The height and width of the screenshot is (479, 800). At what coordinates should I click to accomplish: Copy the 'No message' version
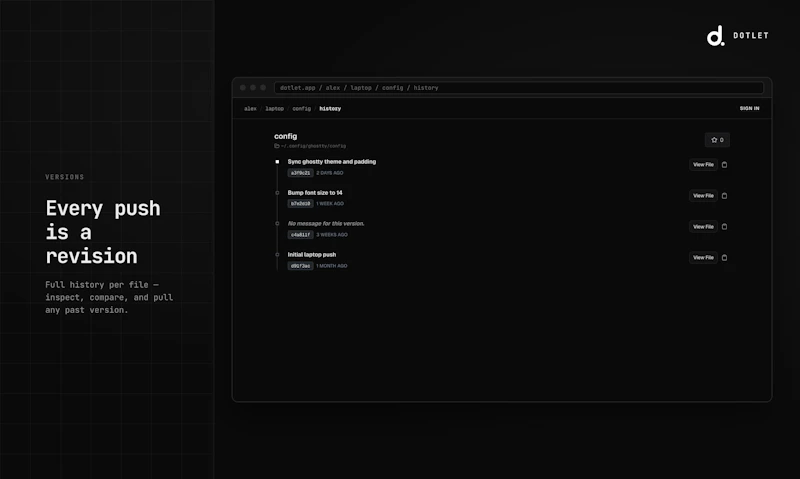(724, 226)
